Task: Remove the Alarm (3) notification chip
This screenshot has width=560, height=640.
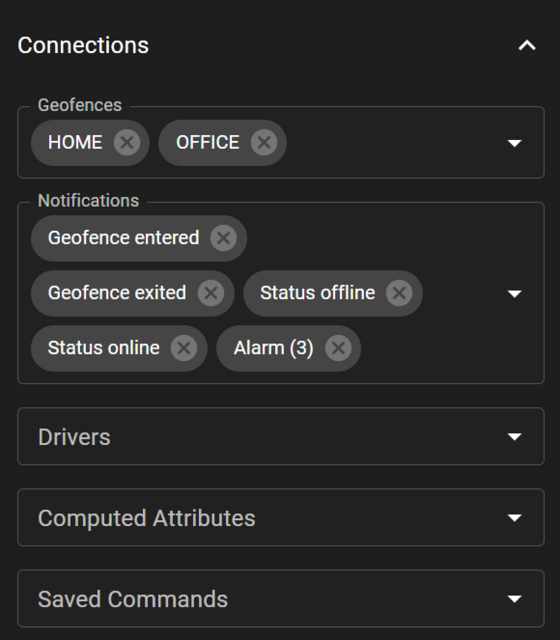Action: 338,348
